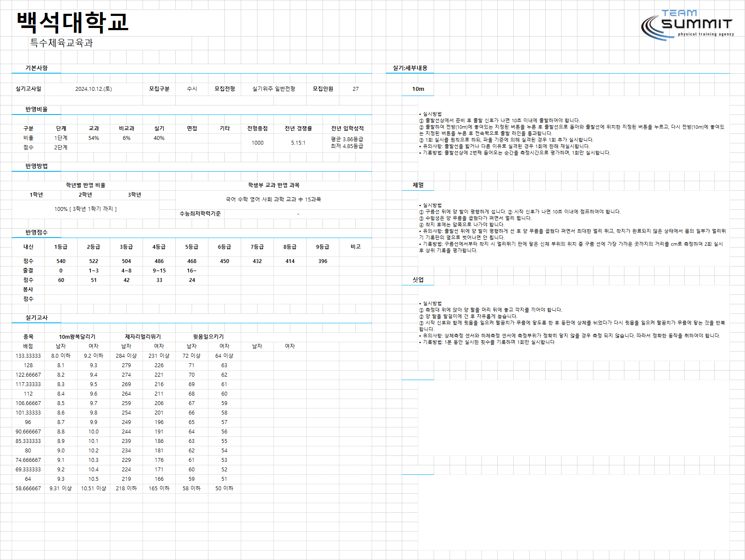Click the 10m detail heading
The image size is (745, 560).
coord(418,89)
